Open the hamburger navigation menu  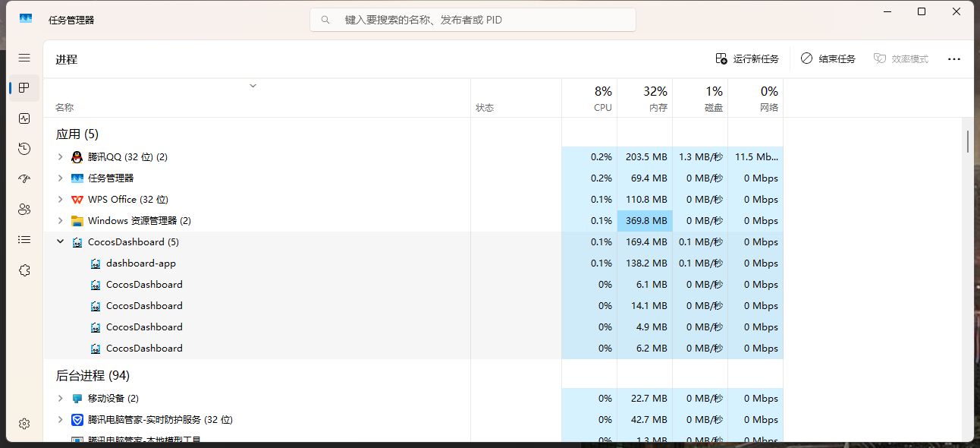click(x=24, y=58)
